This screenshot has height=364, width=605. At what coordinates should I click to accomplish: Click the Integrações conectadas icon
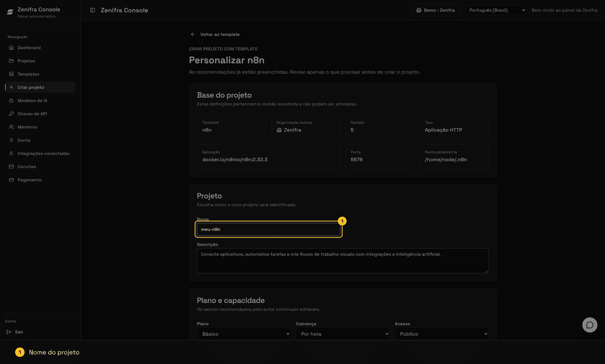click(11, 153)
